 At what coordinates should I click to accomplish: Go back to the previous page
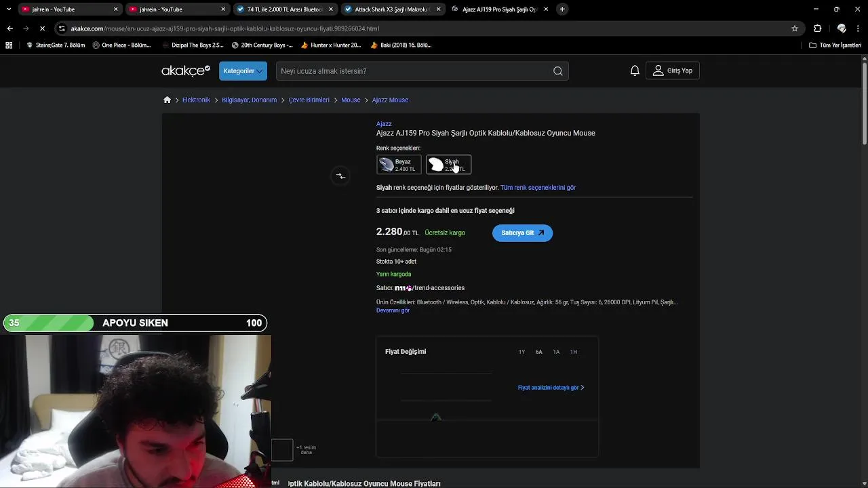[9, 28]
